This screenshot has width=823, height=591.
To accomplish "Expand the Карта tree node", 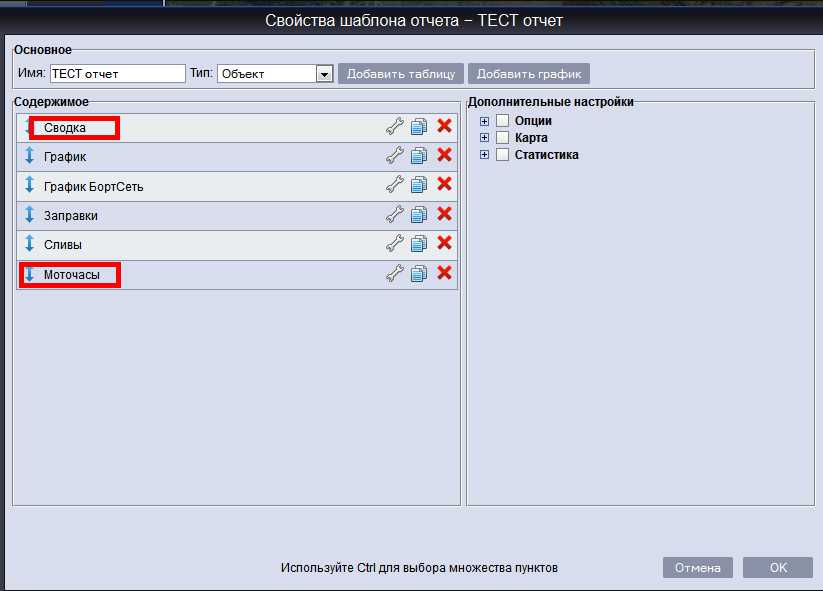I will [484, 138].
